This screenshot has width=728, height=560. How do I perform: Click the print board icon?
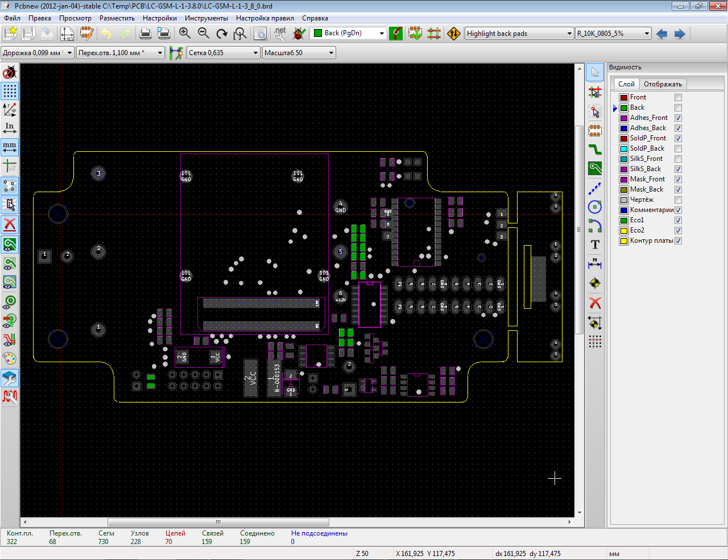pyautogui.click(x=145, y=34)
